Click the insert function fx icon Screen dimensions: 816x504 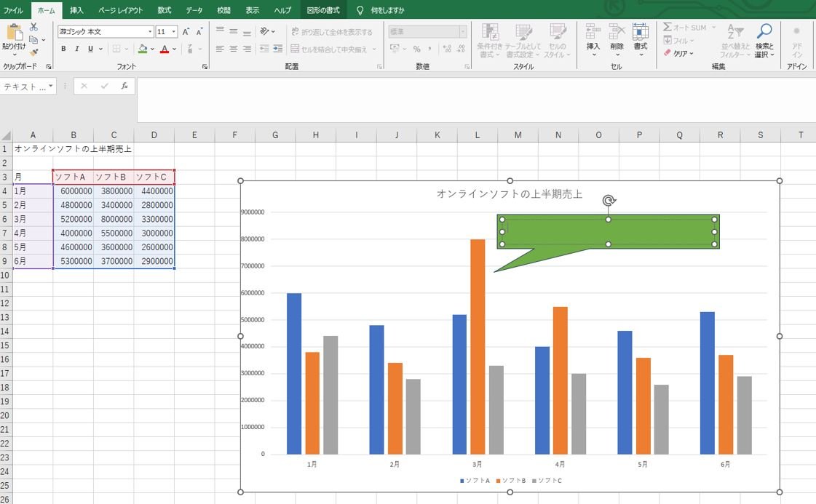pyautogui.click(x=124, y=86)
